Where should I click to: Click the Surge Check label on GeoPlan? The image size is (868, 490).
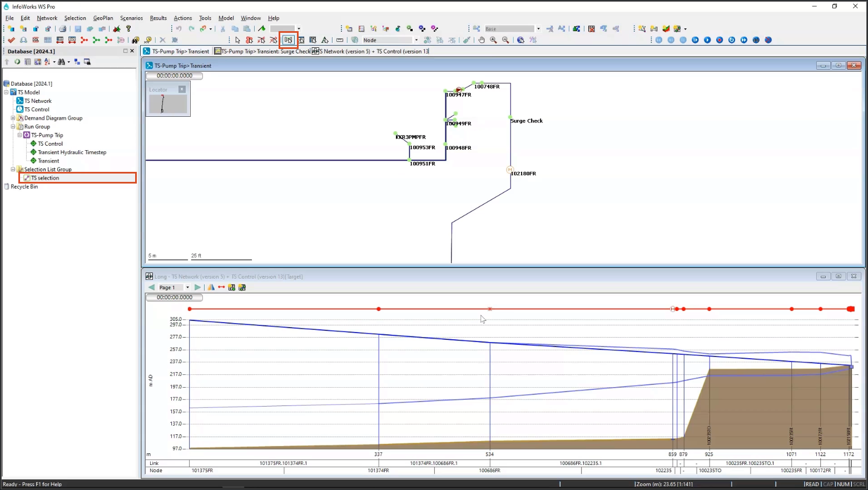click(x=527, y=121)
